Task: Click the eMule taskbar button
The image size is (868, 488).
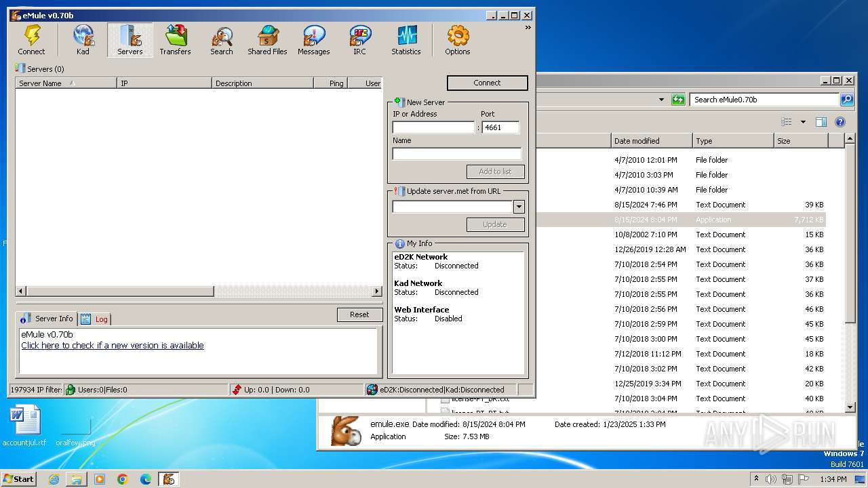Action: [169, 479]
